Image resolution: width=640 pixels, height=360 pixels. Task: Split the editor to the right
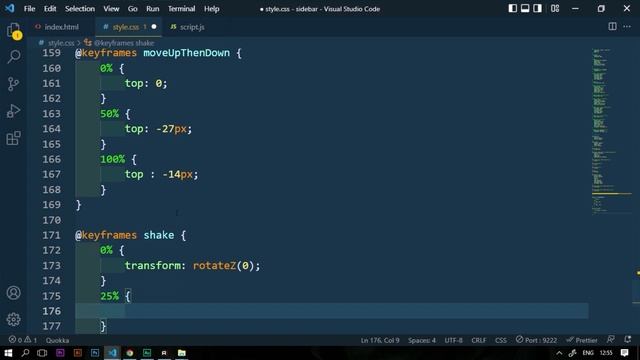(612, 27)
